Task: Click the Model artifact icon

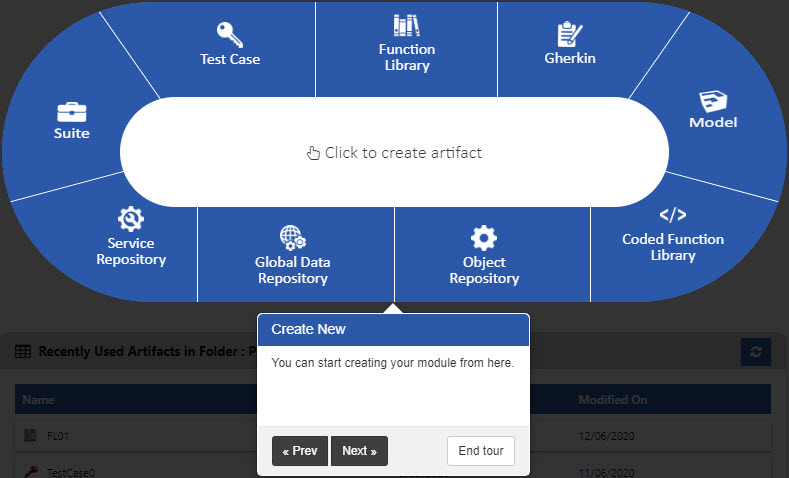Action: click(713, 101)
